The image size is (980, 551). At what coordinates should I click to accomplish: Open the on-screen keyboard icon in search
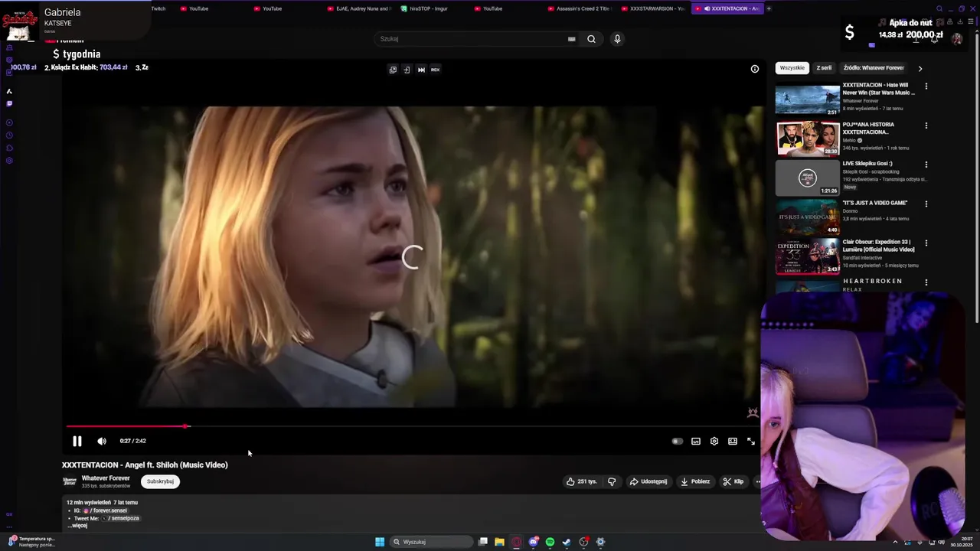pos(571,39)
